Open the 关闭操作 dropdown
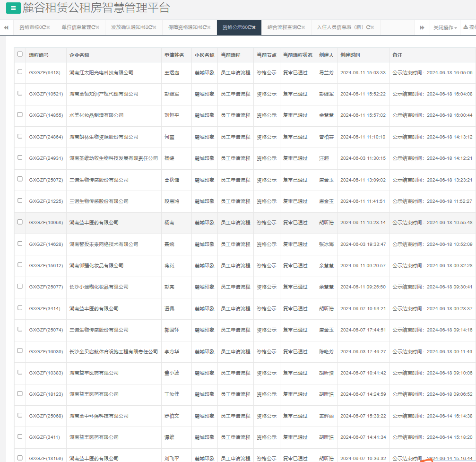This screenshot has width=476, height=462. (x=445, y=27)
